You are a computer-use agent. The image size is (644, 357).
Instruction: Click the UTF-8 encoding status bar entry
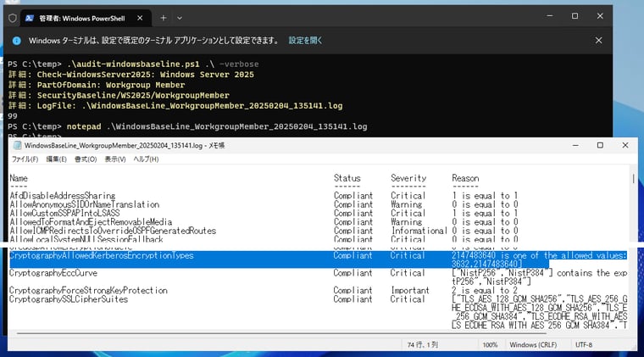click(x=584, y=345)
